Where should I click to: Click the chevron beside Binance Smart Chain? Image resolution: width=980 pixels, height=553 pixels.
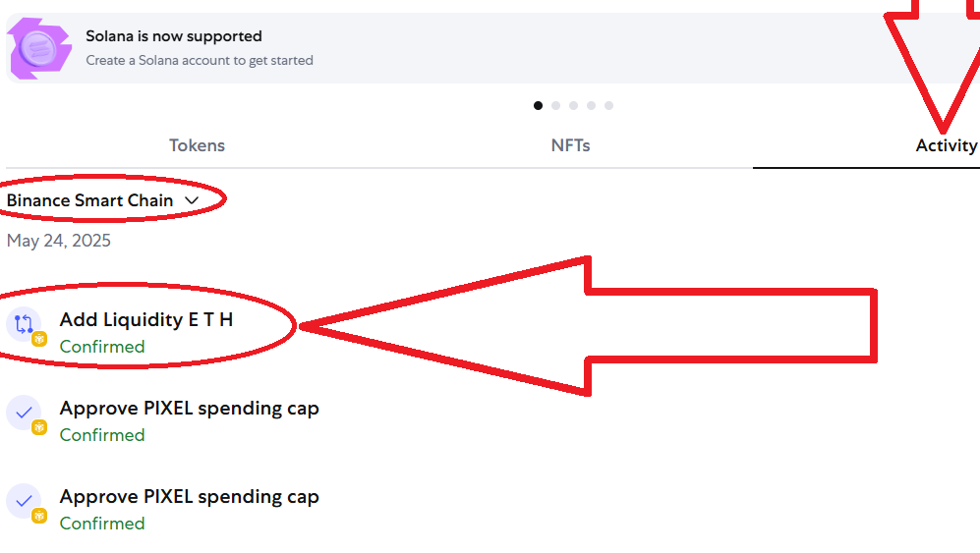192,200
